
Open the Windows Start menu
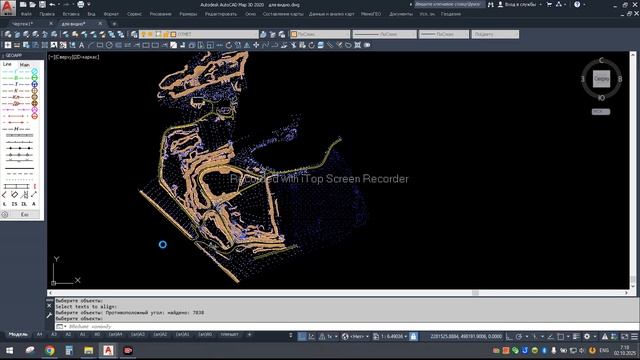[x=9, y=350]
